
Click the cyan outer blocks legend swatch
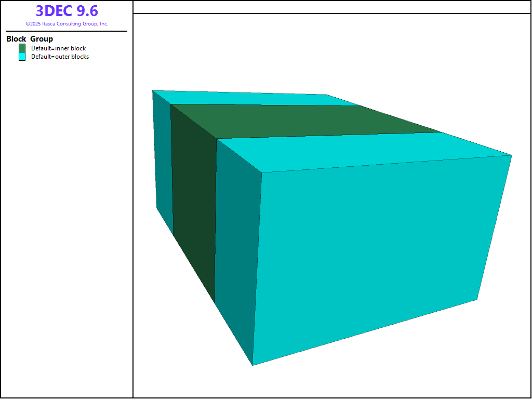tap(22, 57)
